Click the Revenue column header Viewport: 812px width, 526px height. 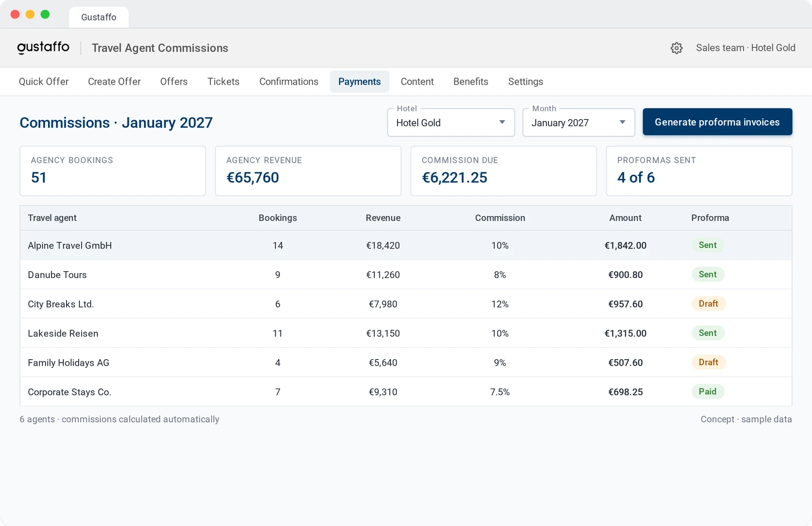(383, 218)
